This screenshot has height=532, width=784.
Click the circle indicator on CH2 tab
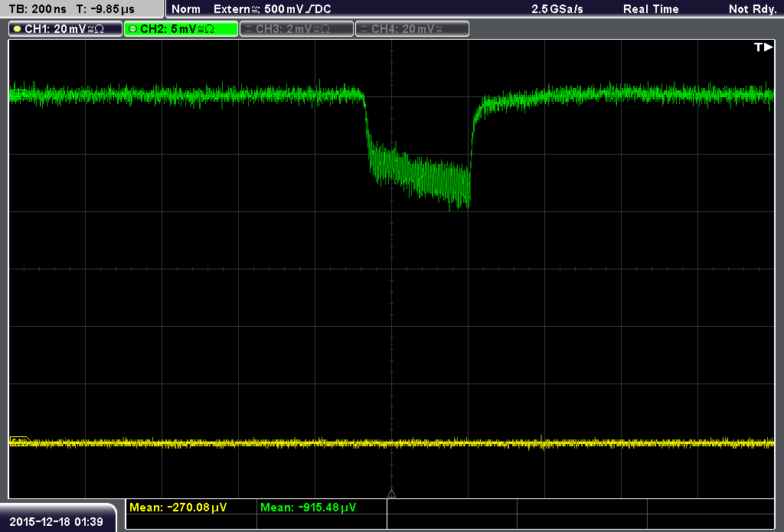click(x=132, y=29)
